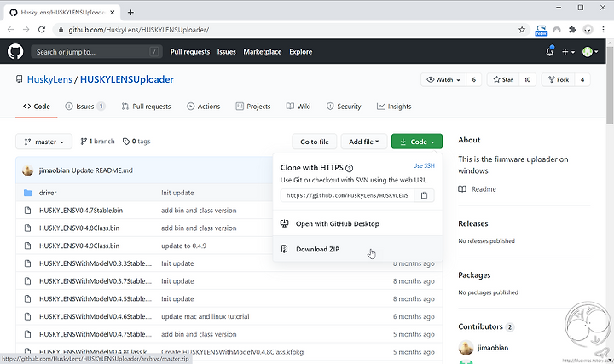The width and height of the screenshot is (614, 364).
Task: Open the Insights tab
Action: [394, 106]
